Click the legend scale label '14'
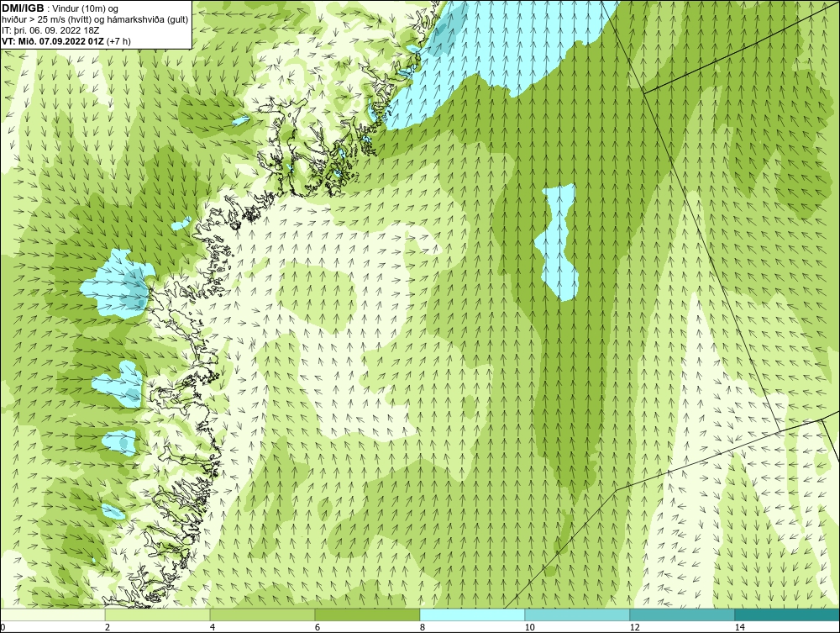Viewport: 840px width, 633px height. pyautogui.click(x=740, y=627)
